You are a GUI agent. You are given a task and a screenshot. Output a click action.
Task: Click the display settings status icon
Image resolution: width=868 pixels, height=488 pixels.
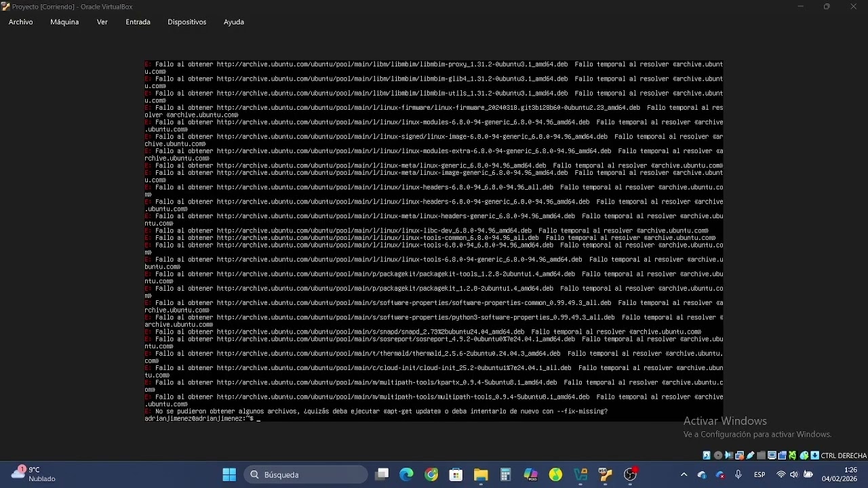(x=772, y=455)
